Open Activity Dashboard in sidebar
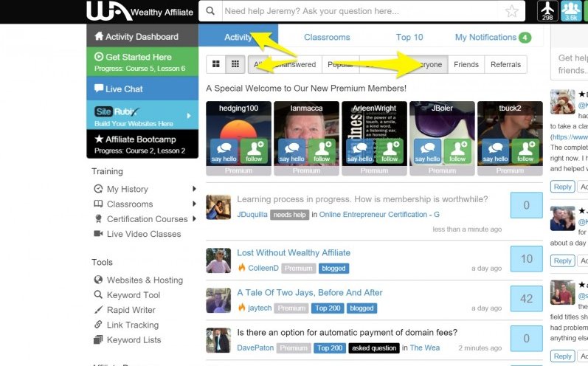Image resolution: width=588 pixels, height=366 pixels. coord(142,36)
